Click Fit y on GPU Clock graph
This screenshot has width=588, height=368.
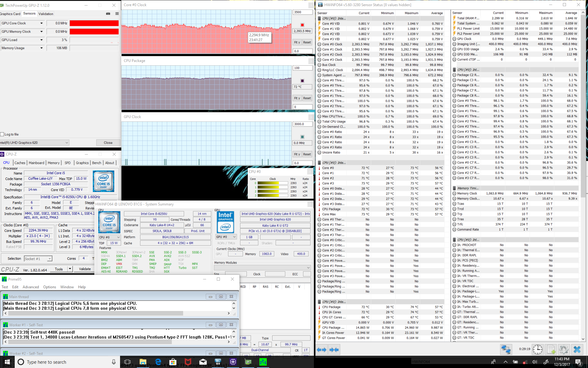[x=297, y=154]
